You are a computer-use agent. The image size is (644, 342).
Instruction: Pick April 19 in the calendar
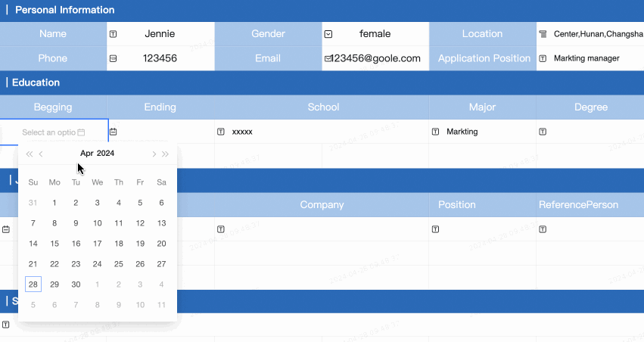click(x=140, y=244)
